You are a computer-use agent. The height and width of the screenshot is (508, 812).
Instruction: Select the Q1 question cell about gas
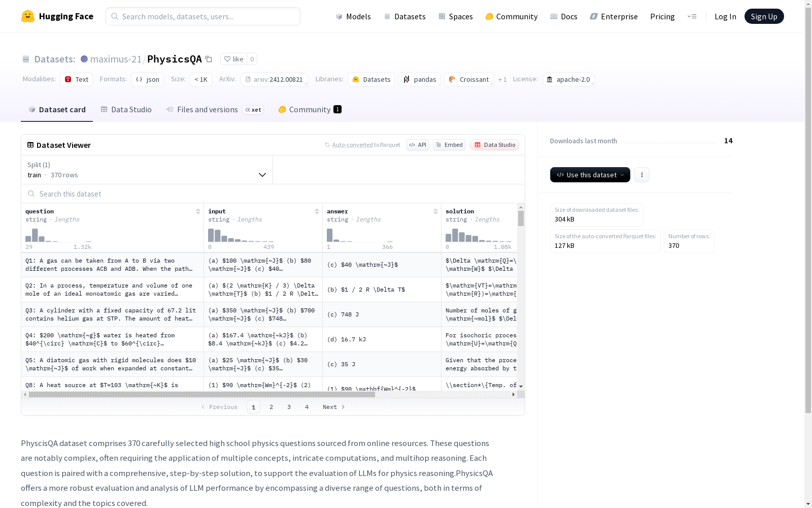pos(112,265)
